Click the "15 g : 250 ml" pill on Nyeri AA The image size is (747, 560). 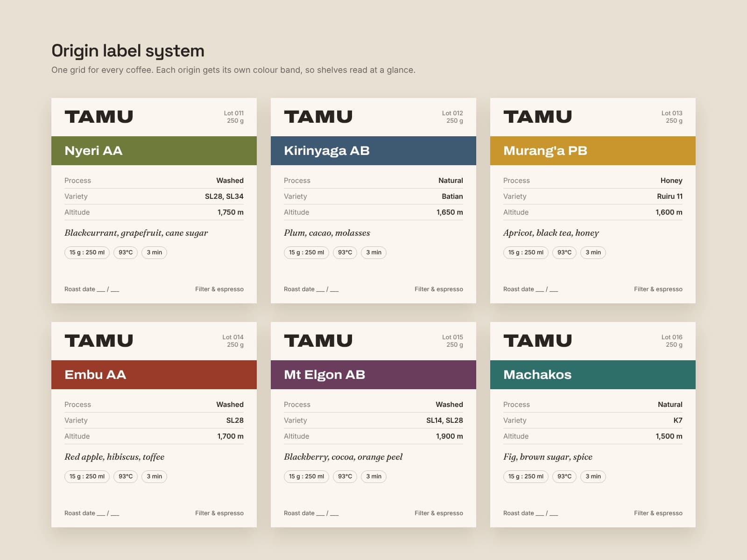87,252
